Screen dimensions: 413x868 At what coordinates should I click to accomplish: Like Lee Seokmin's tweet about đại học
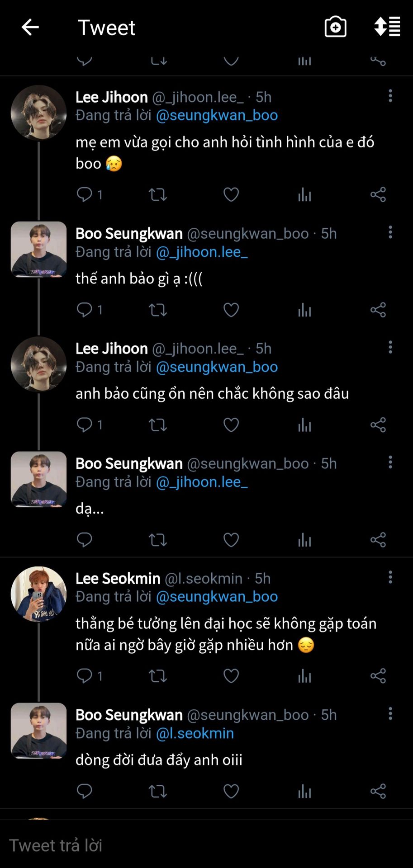(231, 676)
